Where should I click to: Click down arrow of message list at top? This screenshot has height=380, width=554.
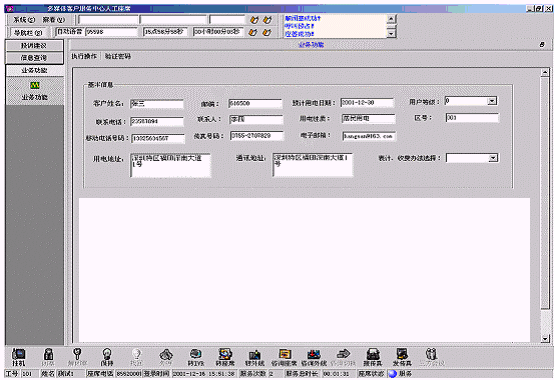391,34
